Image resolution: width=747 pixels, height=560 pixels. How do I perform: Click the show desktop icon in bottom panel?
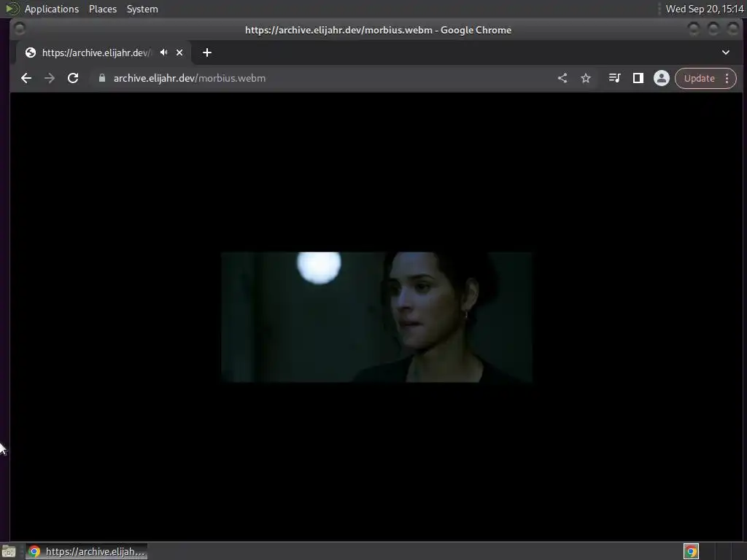[x=9, y=552]
